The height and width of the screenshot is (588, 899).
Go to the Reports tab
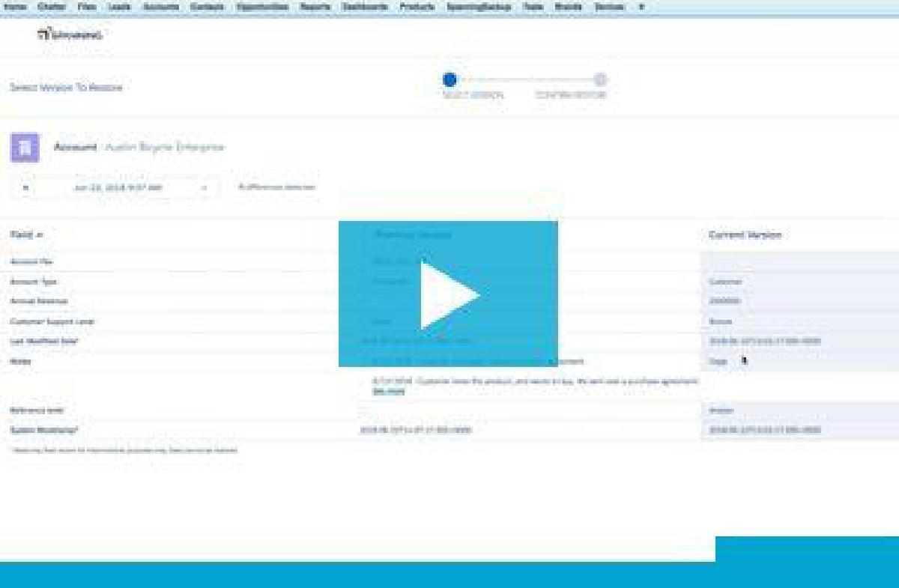pos(315,7)
